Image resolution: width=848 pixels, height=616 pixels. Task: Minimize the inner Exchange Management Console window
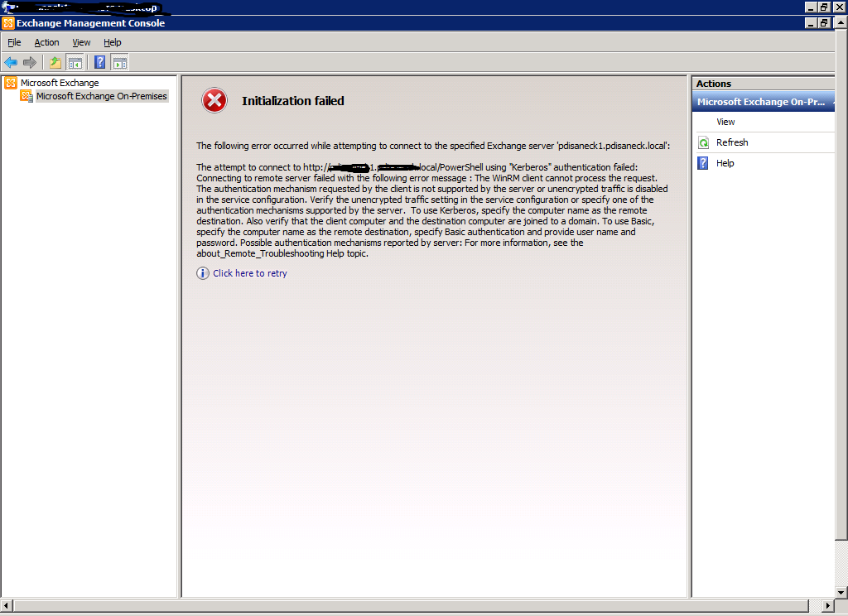(811, 23)
